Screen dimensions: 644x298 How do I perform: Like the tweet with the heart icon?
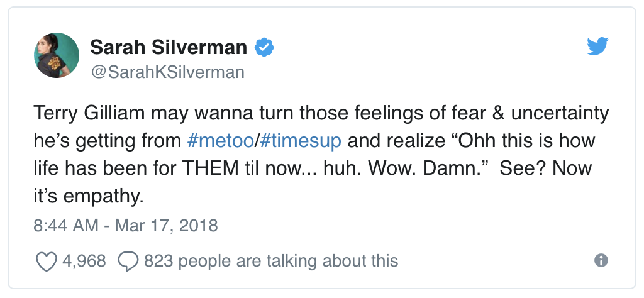tap(47, 261)
